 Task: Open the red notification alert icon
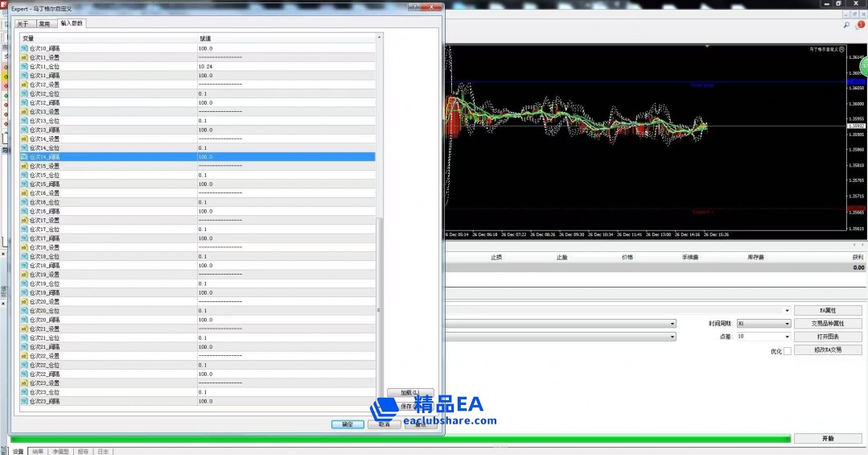(860, 26)
